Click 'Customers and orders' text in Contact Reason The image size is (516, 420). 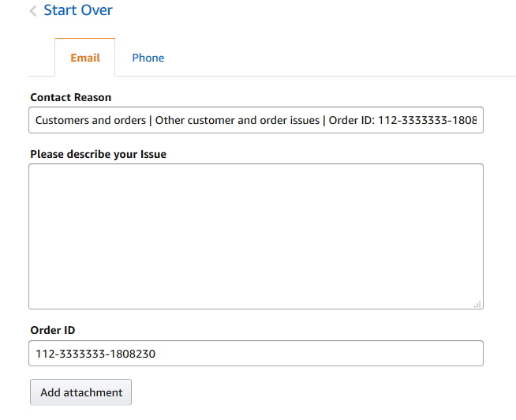(x=90, y=121)
